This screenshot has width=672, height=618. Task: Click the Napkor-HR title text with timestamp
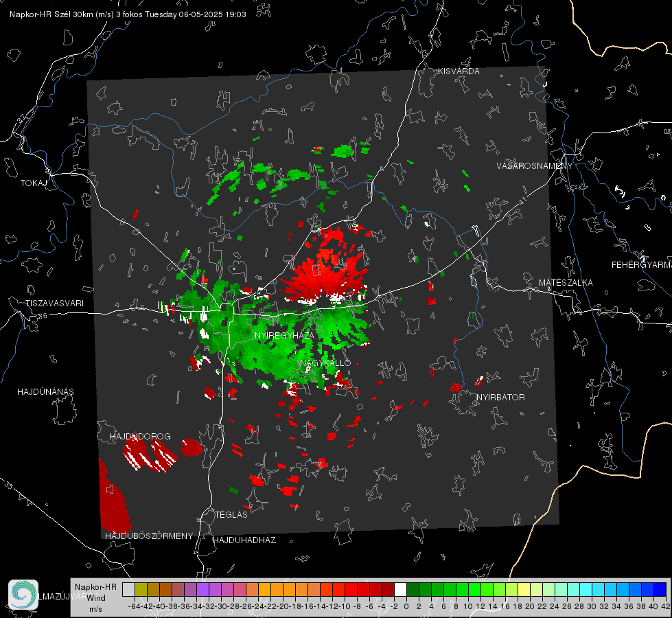pyautogui.click(x=128, y=14)
